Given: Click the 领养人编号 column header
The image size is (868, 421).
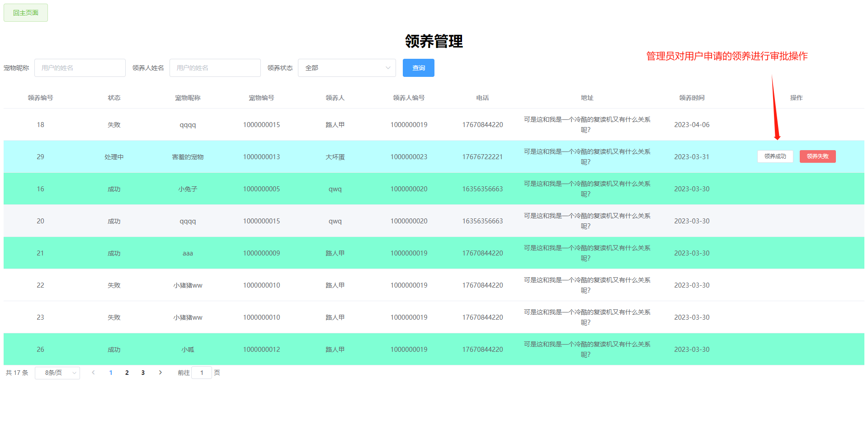Looking at the screenshot, I should (409, 98).
